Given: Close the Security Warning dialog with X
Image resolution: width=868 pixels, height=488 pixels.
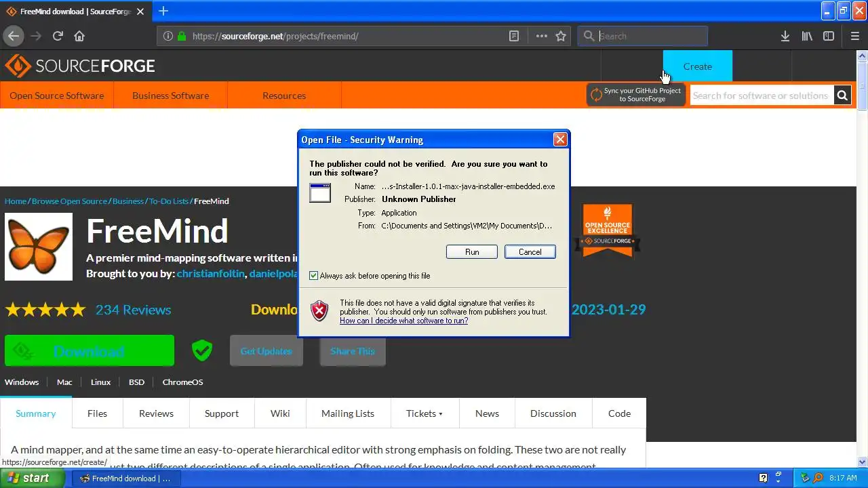Looking at the screenshot, I should 560,139.
